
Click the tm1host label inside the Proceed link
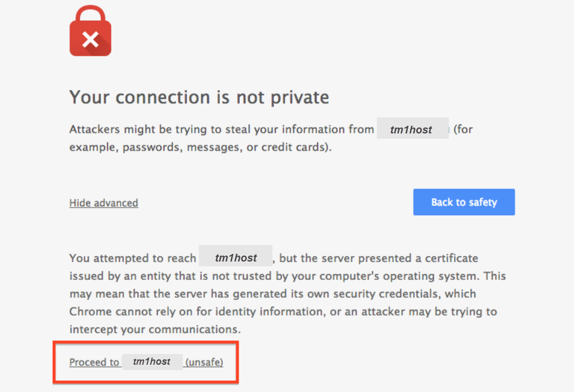click(153, 362)
